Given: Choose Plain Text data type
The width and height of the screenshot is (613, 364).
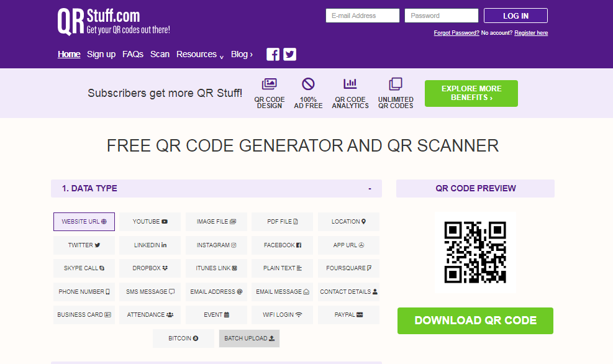Looking at the screenshot, I should point(282,268).
